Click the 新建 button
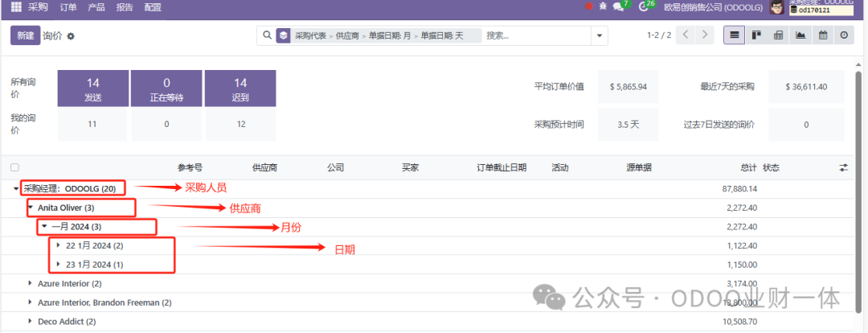 (26, 35)
